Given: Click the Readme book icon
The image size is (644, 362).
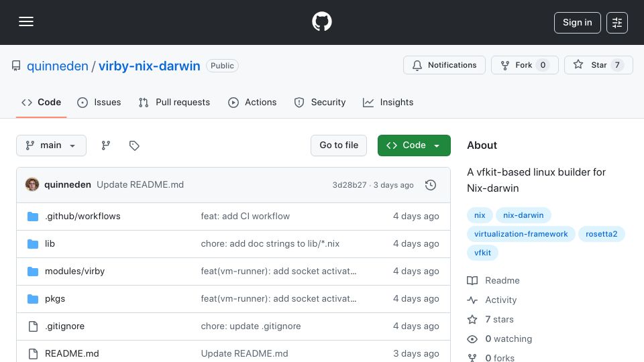Looking at the screenshot, I should tap(472, 281).
